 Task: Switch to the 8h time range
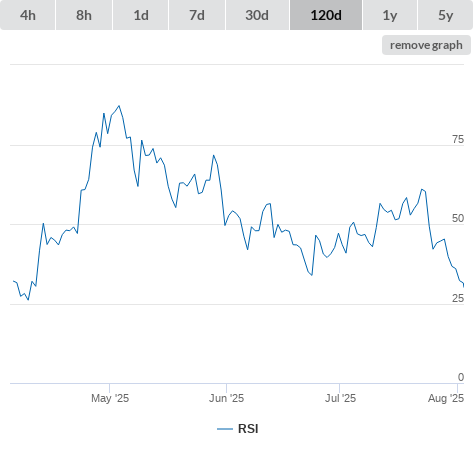[x=84, y=15]
